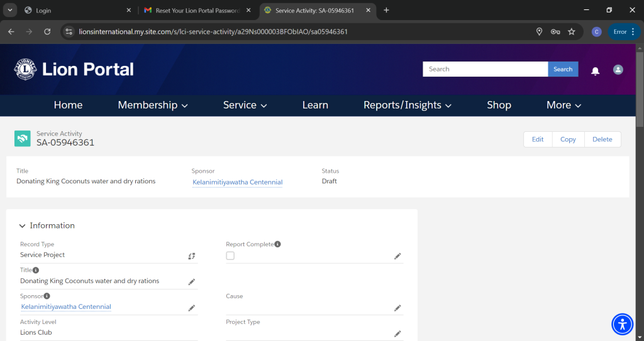
Task: Edit Report Complete pencil icon
Action: tap(397, 256)
